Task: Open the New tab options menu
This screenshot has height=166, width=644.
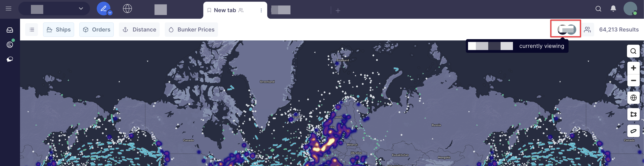Action: pyautogui.click(x=261, y=10)
